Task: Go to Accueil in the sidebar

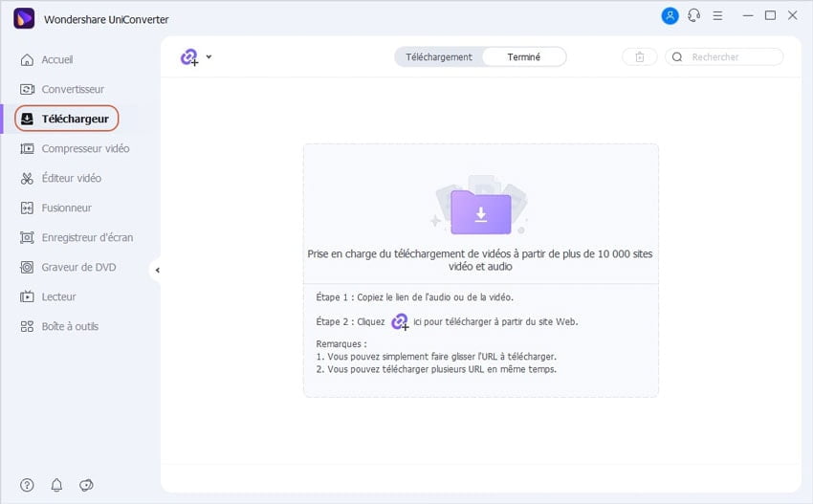Action: tap(56, 60)
